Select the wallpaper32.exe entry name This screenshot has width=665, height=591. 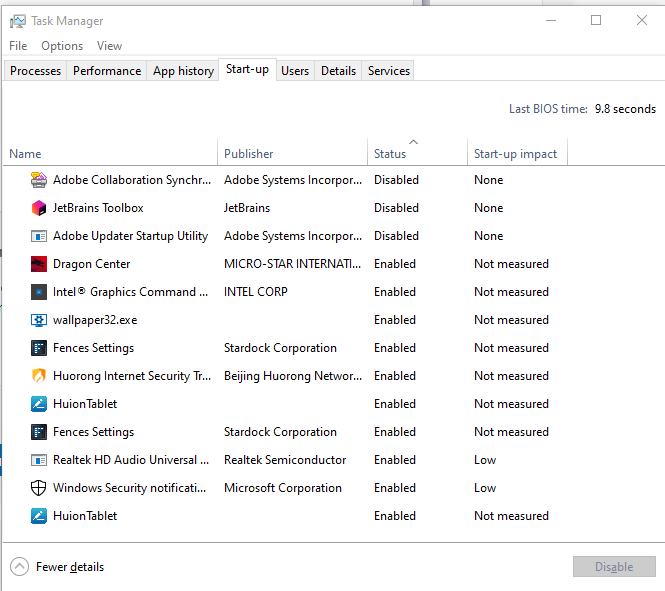pyautogui.click(x=95, y=320)
